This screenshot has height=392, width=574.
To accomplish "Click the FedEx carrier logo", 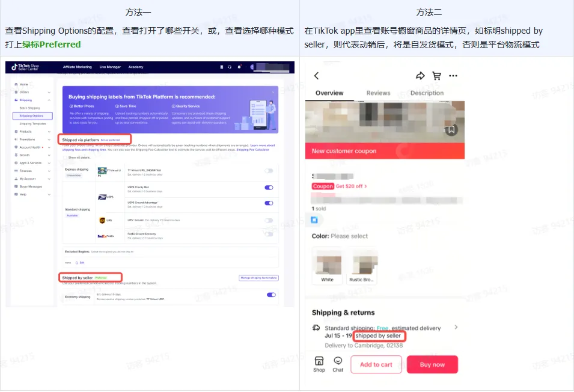I will 102,236.
